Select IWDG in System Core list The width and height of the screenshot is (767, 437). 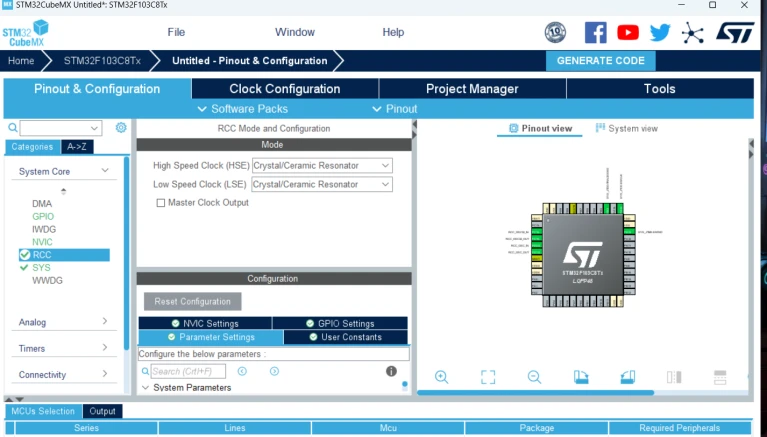point(44,229)
